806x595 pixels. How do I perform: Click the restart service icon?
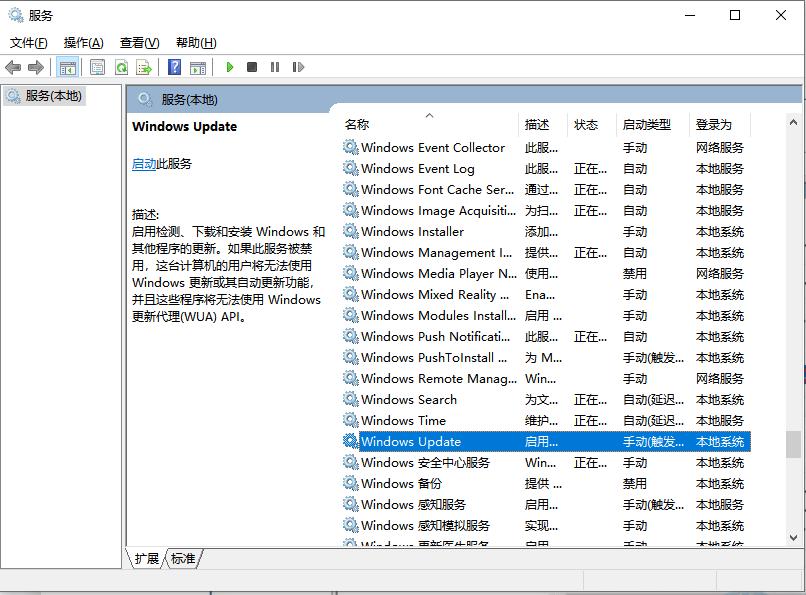[297, 67]
